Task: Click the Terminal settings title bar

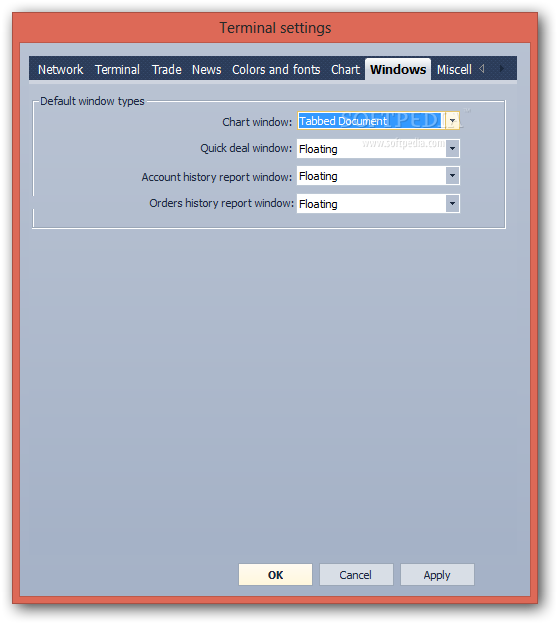Action: pos(275,28)
